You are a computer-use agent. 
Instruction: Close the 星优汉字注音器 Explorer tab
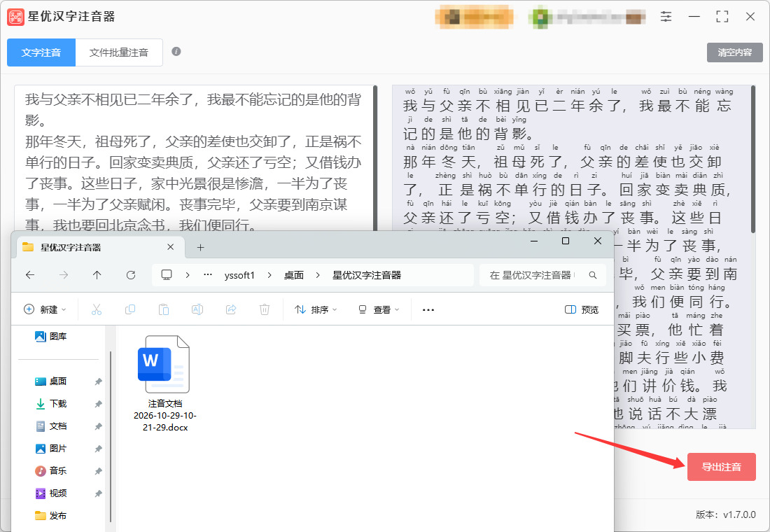(x=170, y=246)
